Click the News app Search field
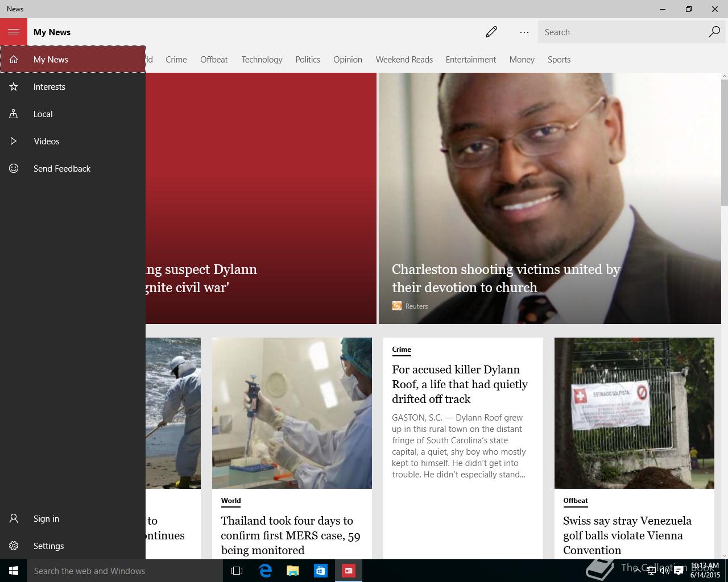Screen dimensions: 728x582 pos(623,32)
